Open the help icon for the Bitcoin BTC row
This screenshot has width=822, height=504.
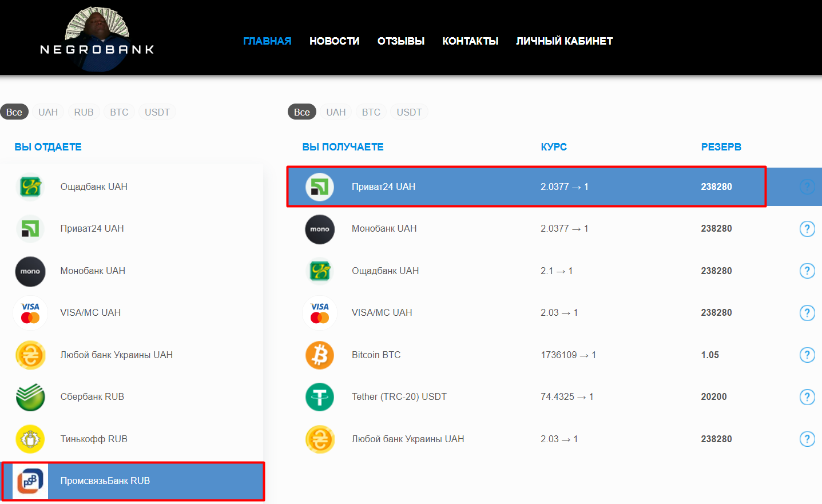(807, 355)
